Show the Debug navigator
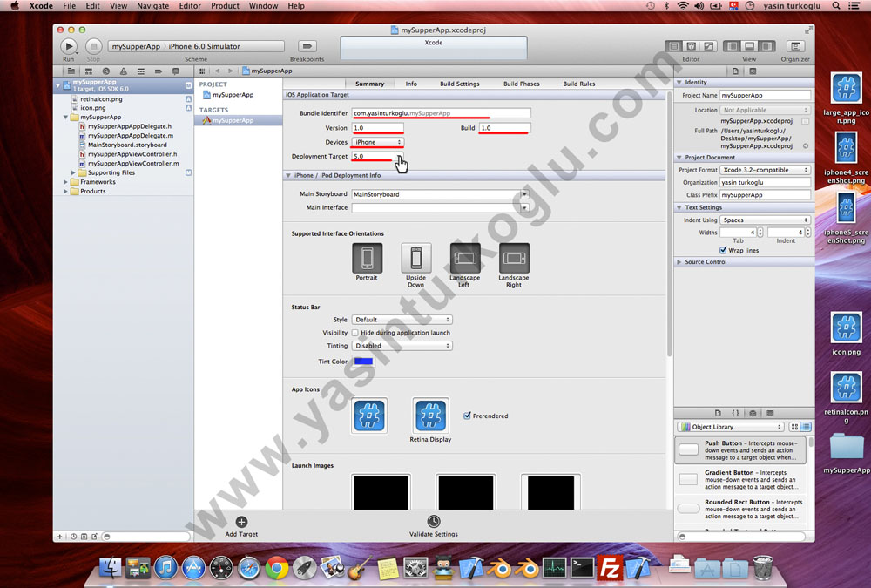This screenshot has width=871, height=588. [x=141, y=71]
